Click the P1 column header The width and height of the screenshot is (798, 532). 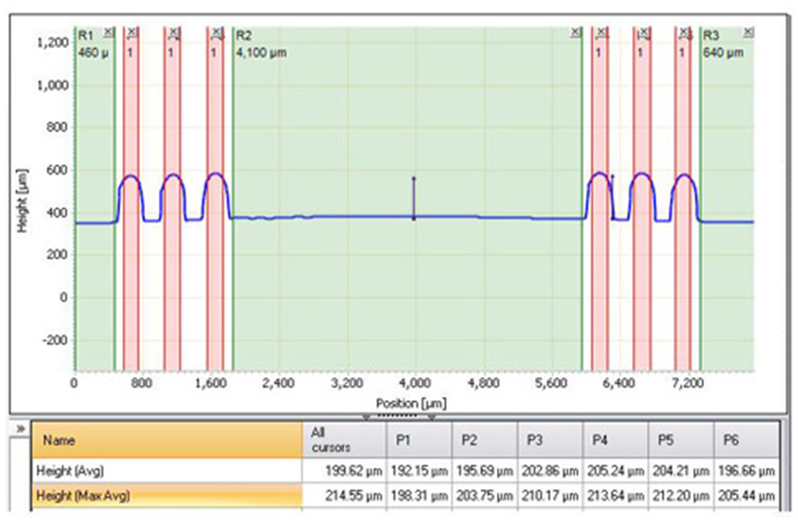418,440
